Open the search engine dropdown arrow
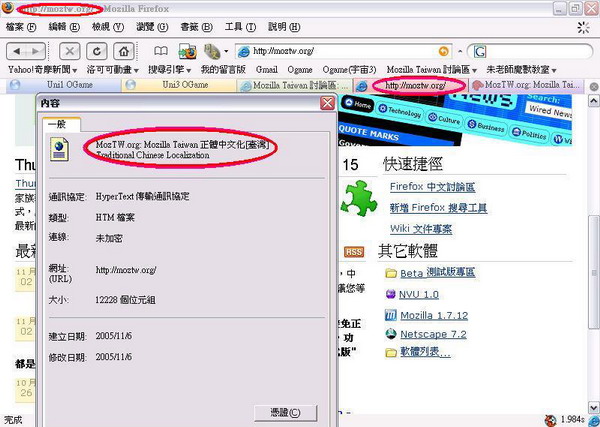600x427 pixels. point(460,51)
